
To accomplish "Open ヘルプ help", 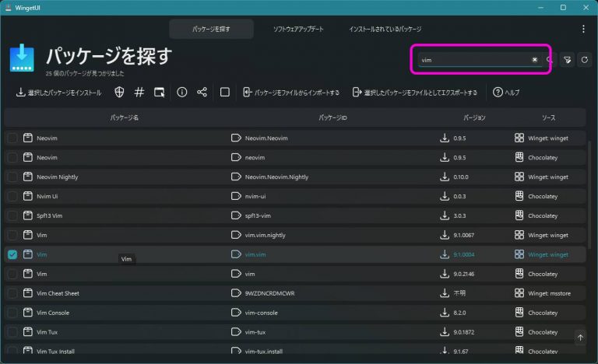I will coord(506,93).
